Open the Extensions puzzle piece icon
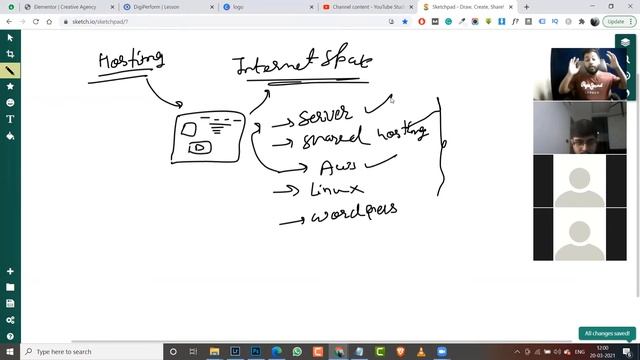 tap(582, 22)
